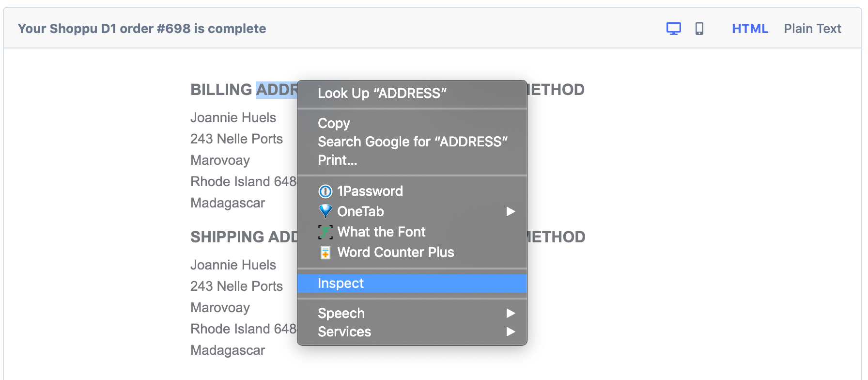Click the SHIPPING ADD heading text
868x380 pixels.
click(244, 237)
